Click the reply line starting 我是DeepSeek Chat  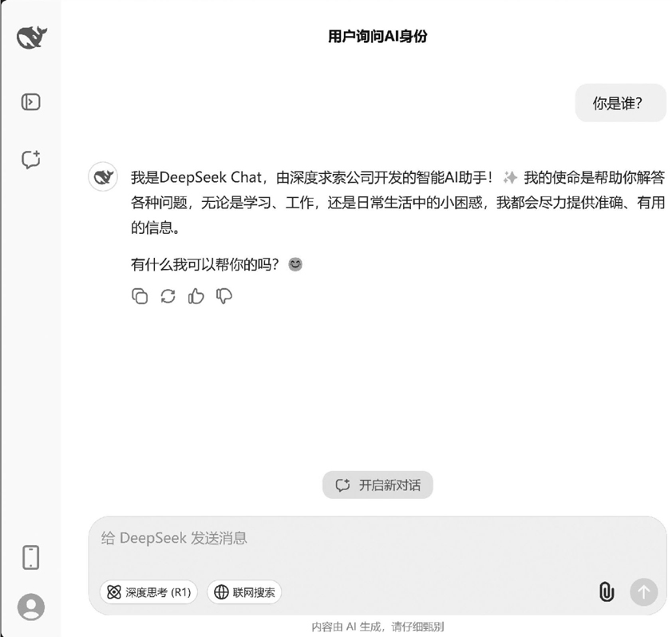pyautogui.click(x=397, y=177)
